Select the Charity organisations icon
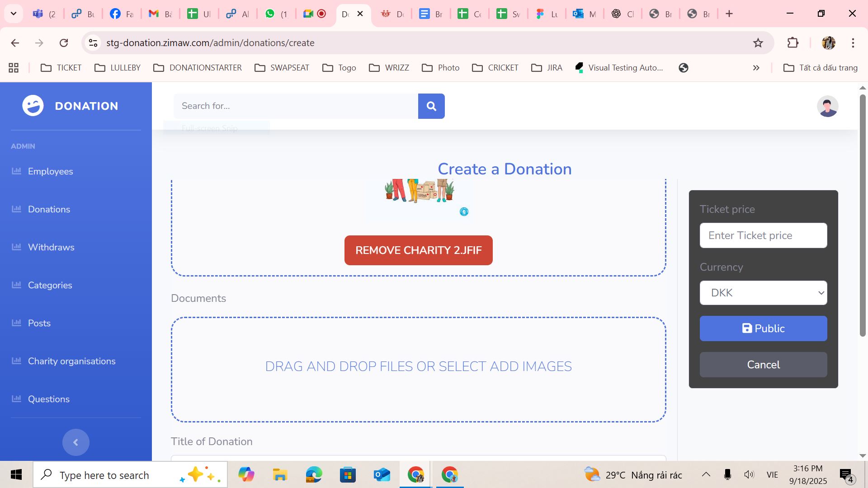The height and width of the screenshot is (488, 868). [x=16, y=361]
